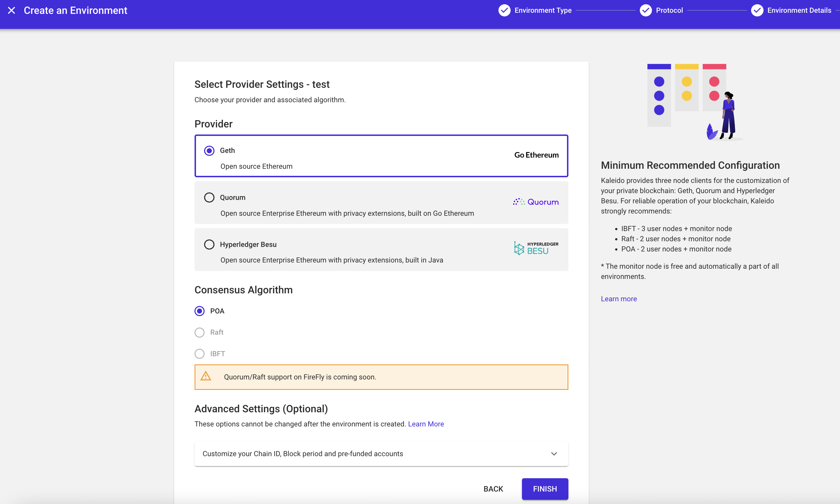The height and width of the screenshot is (504, 840).
Task: Open Learn More link in Advanced Settings
Action: pyautogui.click(x=426, y=424)
